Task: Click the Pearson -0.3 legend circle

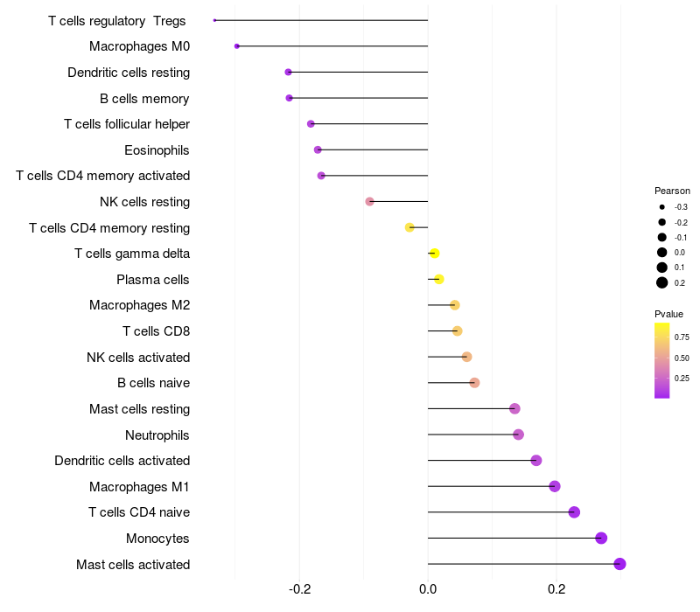Action: (x=662, y=207)
